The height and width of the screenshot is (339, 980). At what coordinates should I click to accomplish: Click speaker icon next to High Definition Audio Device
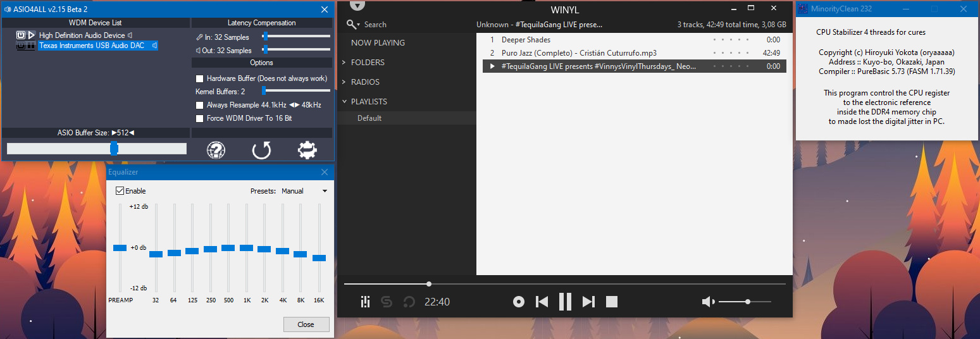click(130, 35)
